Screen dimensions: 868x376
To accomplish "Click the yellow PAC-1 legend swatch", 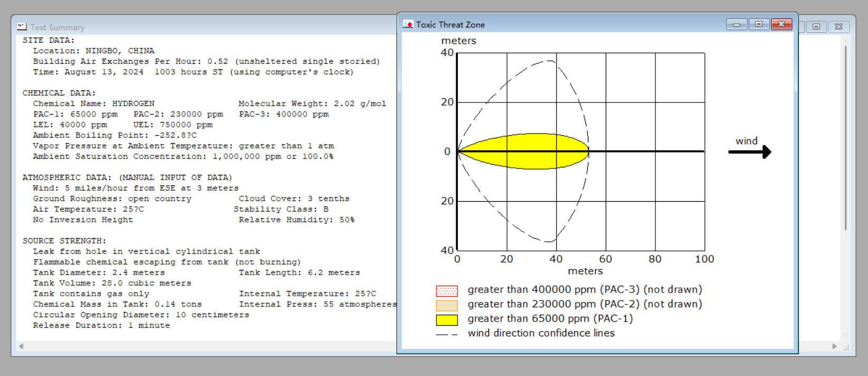I will pyautogui.click(x=446, y=319).
